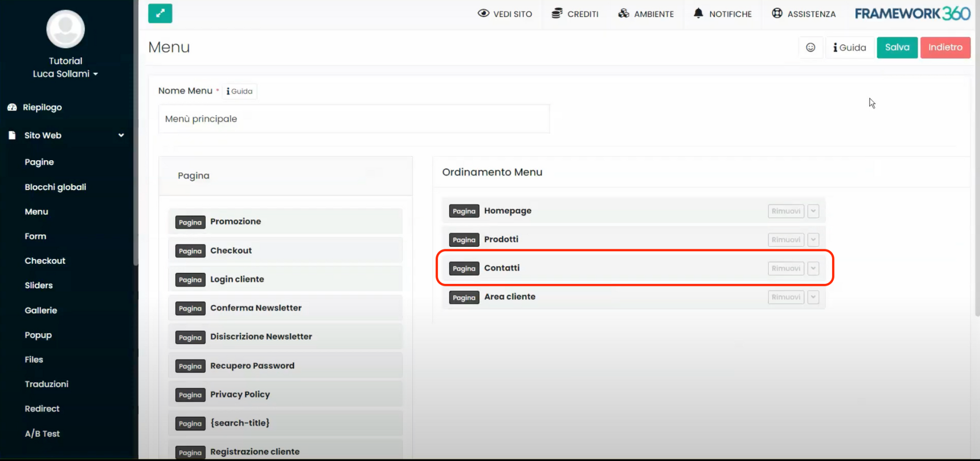Select the Riepilogo dashboard icon

(12, 107)
